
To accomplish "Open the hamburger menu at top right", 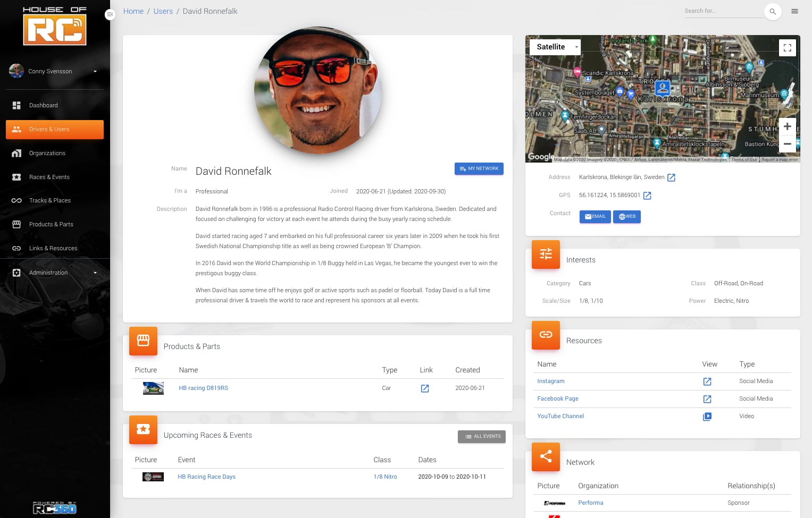I will pos(794,11).
